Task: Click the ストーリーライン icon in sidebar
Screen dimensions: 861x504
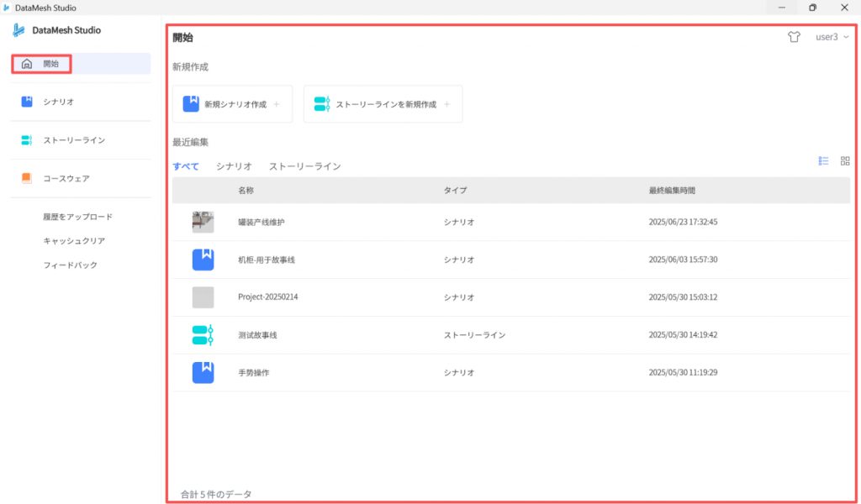Action: [x=27, y=140]
